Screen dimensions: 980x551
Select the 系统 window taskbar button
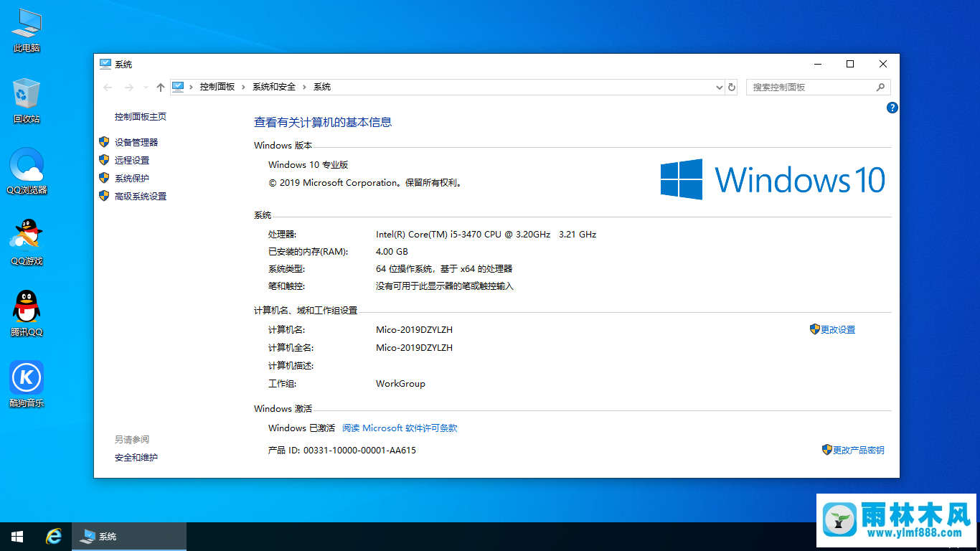[129, 537]
